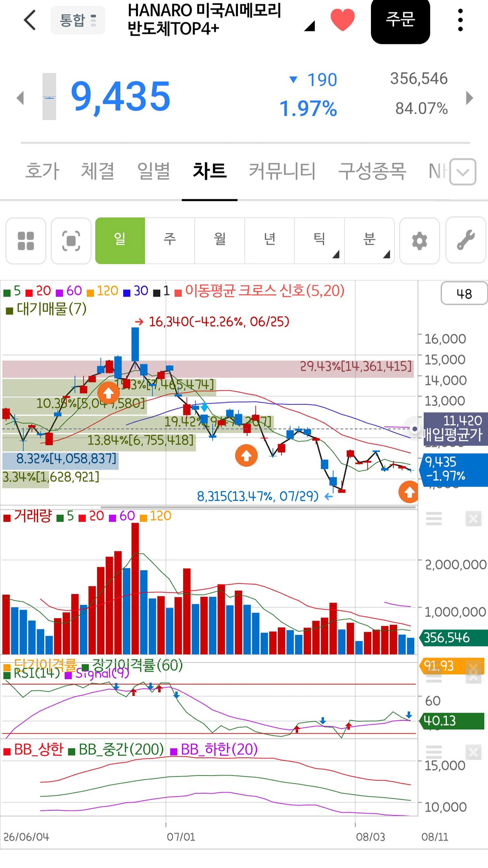This screenshot has width=488, height=868.
Task: Tap the BB_중간(200) legend label
Action: [116, 749]
